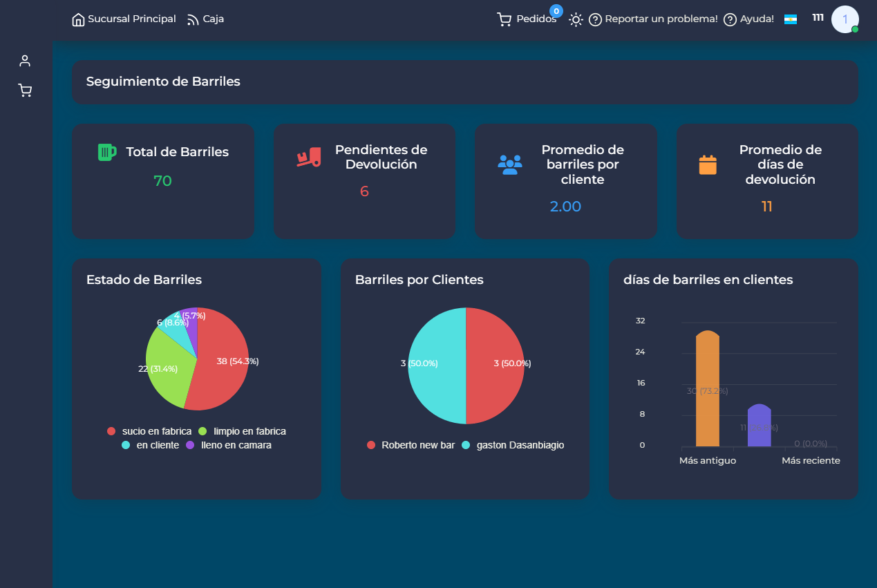The width and height of the screenshot is (877, 588).
Task: Open the user avatar menu
Action: (845, 19)
